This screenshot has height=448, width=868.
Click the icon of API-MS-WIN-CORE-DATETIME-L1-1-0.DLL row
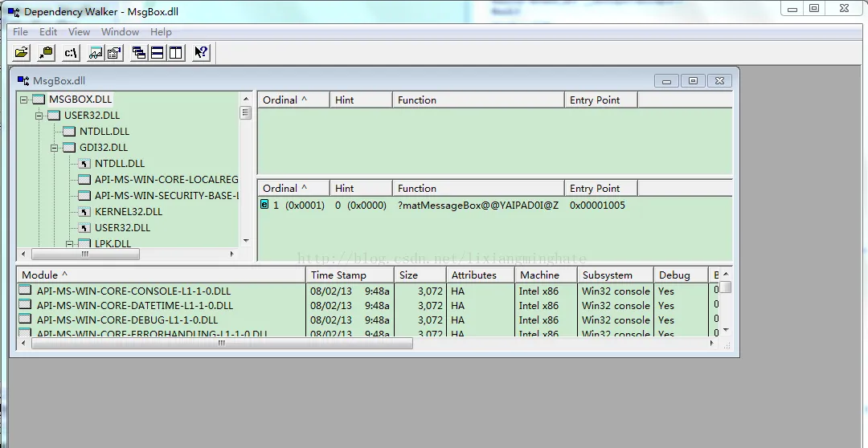(25, 304)
